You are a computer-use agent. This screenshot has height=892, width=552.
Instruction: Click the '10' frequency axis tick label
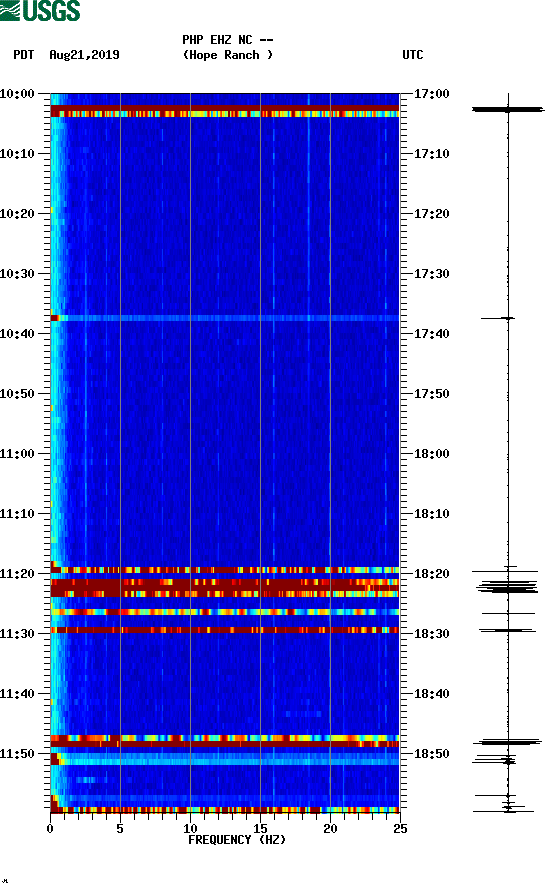pos(190,828)
